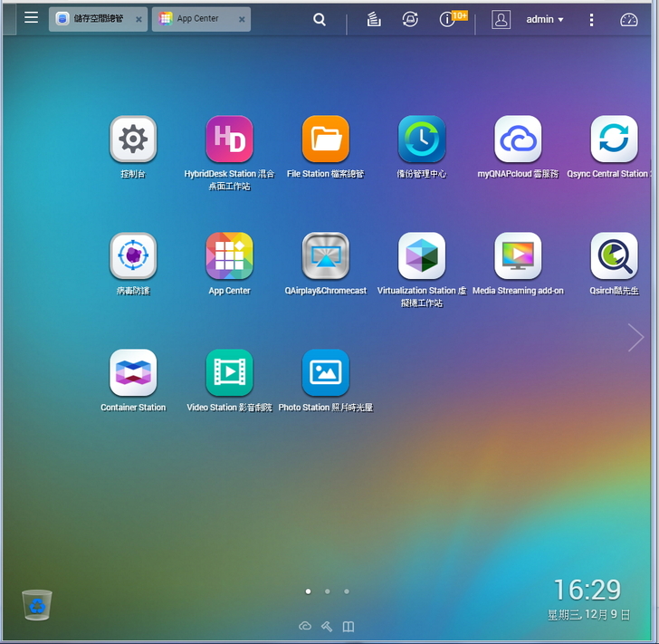659x644 pixels.
Task: Open Virtualization Station cube icon
Action: pos(422,255)
